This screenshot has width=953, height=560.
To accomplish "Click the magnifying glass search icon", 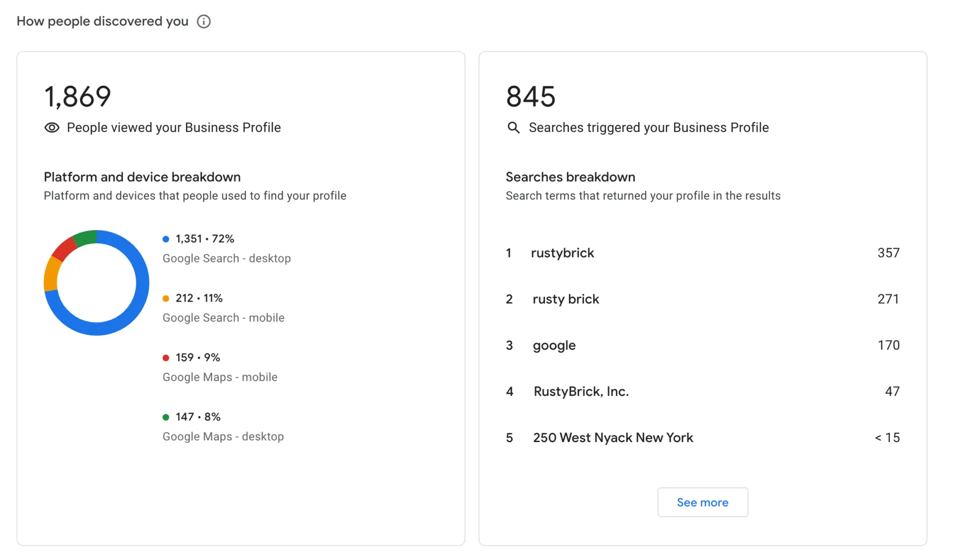I will tap(513, 127).
